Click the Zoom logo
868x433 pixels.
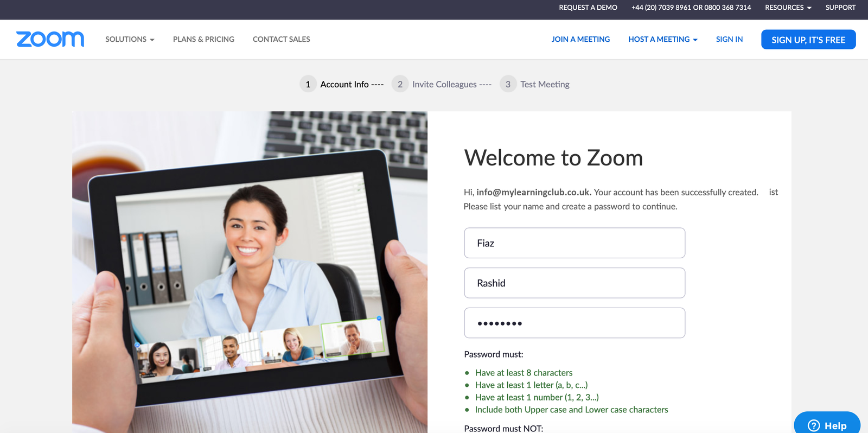point(50,39)
